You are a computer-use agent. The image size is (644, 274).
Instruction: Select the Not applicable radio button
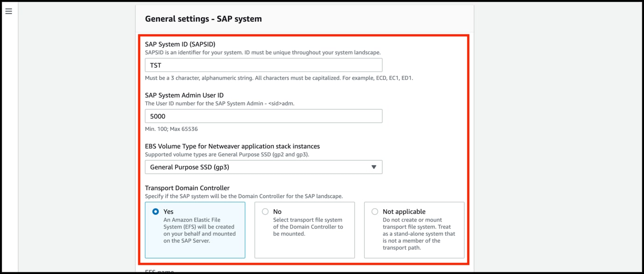pyautogui.click(x=375, y=211)
